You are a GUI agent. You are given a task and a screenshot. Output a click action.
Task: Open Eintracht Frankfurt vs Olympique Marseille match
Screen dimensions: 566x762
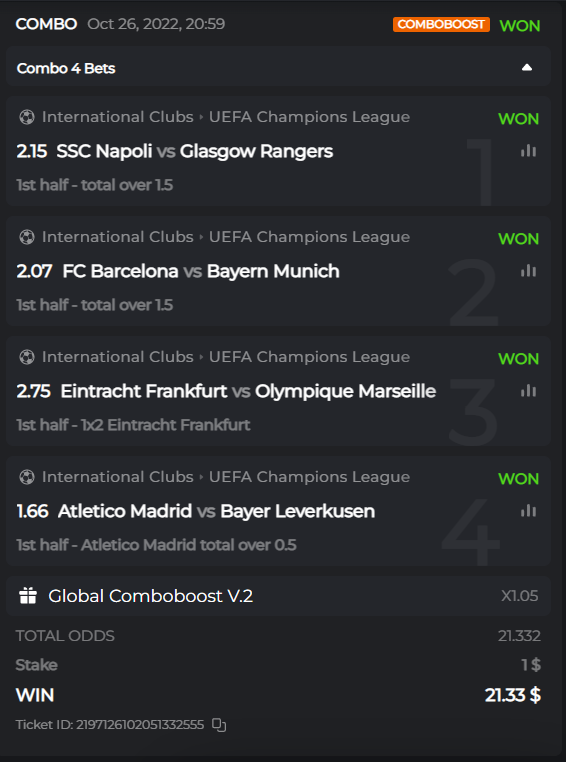coord(248,391)
